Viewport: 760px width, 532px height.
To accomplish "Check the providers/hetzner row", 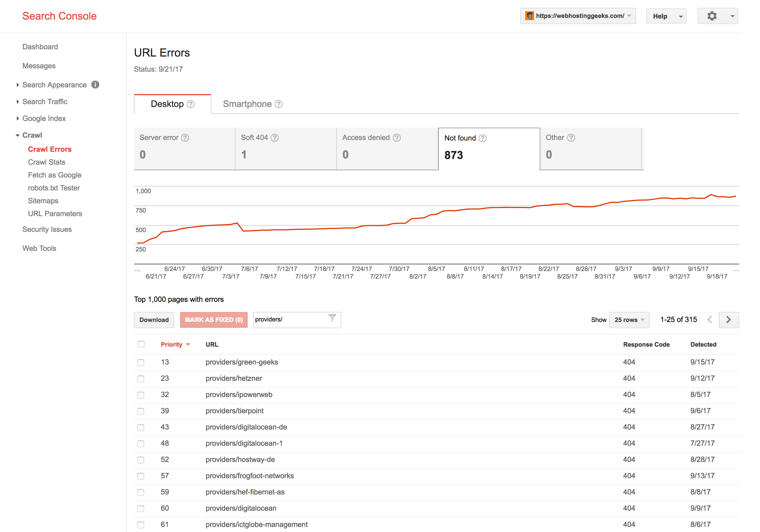I will [x=141, y=379].
